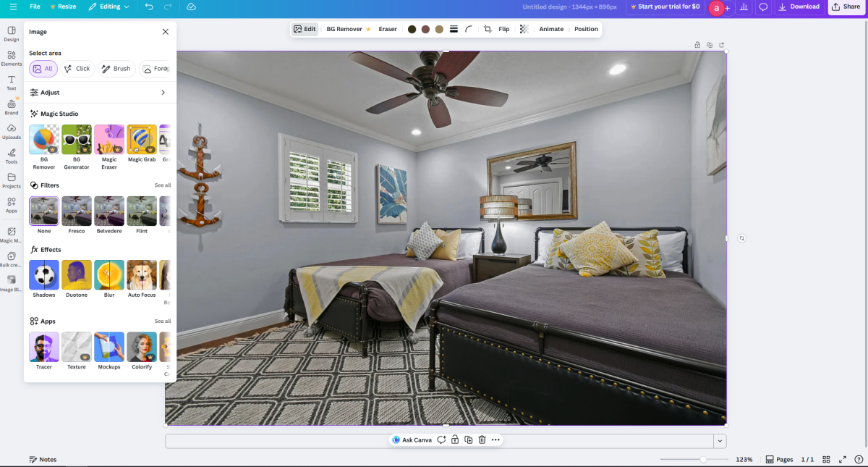Open the File menu
Screen dimensions: 868x467
click(35, 8)
